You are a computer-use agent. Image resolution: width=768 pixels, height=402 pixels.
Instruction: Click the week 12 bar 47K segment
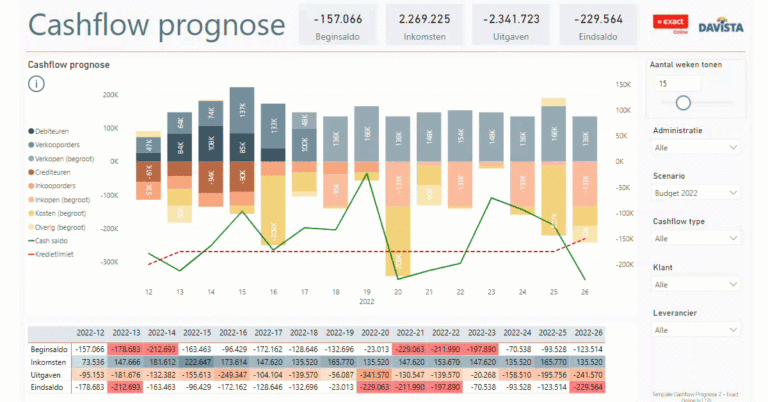click(148, 145)
